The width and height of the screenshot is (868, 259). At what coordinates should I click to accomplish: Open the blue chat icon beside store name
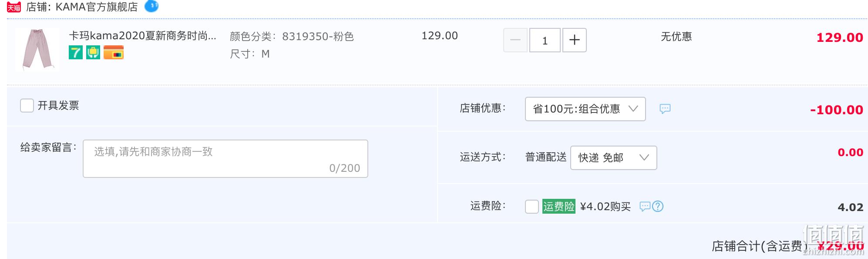coord(151,6)
